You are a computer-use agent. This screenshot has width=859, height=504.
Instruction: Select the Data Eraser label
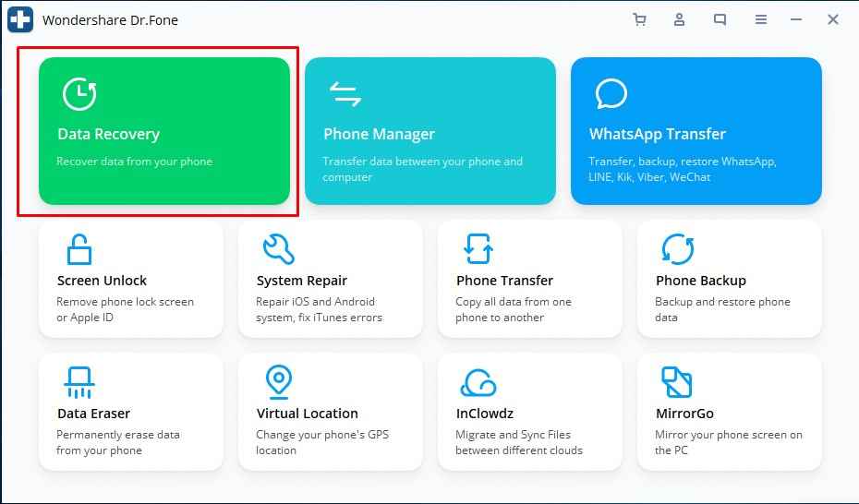[x=93, y=414]
